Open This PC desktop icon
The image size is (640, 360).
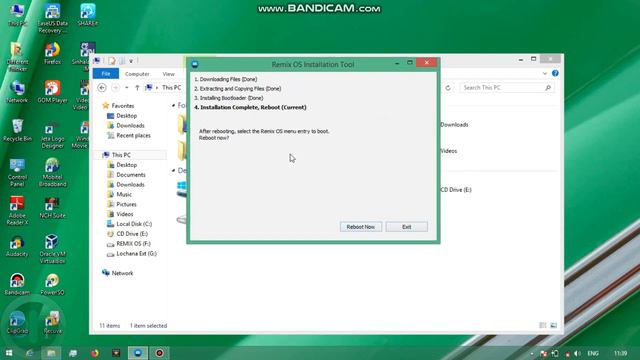click(x=17, y=15)
